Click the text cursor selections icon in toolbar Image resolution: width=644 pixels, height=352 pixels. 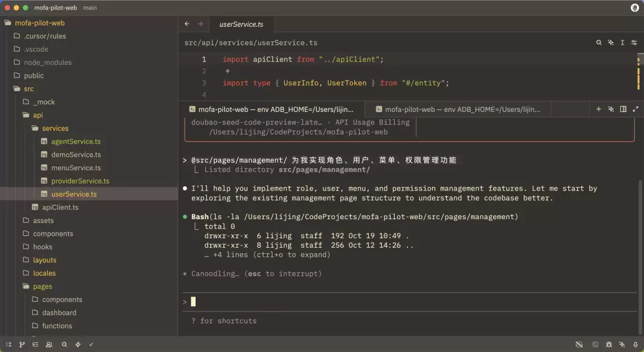click(x=622, y=43)
